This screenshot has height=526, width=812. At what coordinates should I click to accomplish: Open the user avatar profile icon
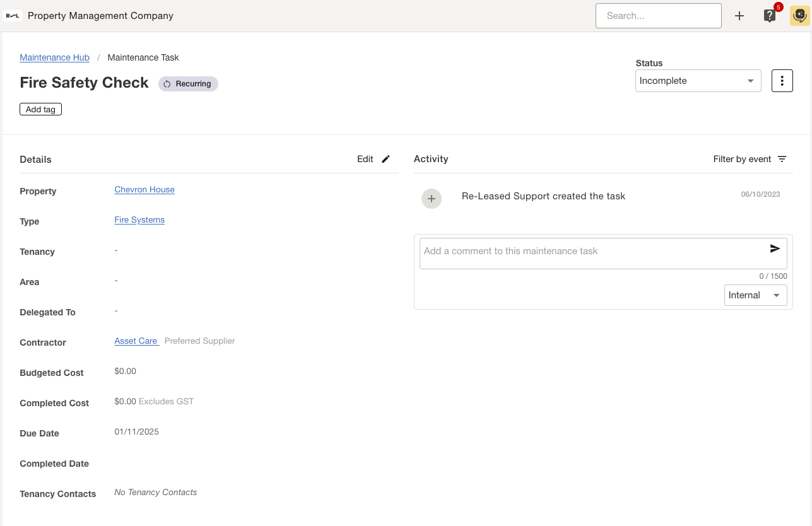tap(799, 16)
